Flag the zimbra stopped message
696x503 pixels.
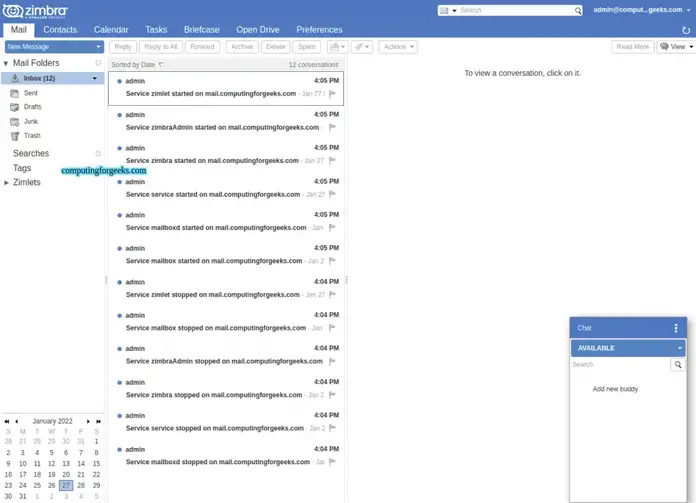pyautogui.click(x=332, y=395)
